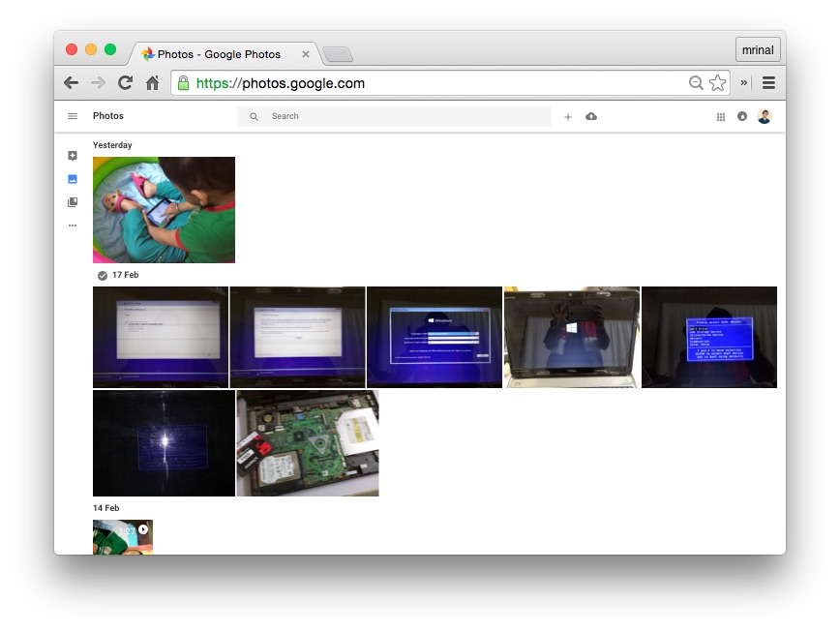Show hidden extensions with the double chevron
This screenshot has width=840, height=632.
(743, 82)
